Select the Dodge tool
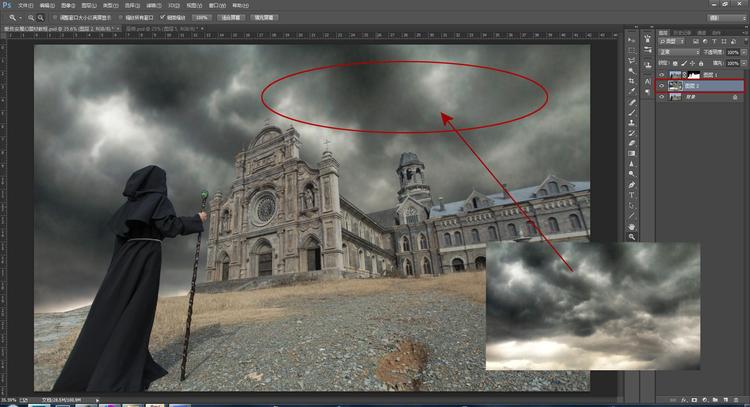750x407 pixels. point(632,174)
